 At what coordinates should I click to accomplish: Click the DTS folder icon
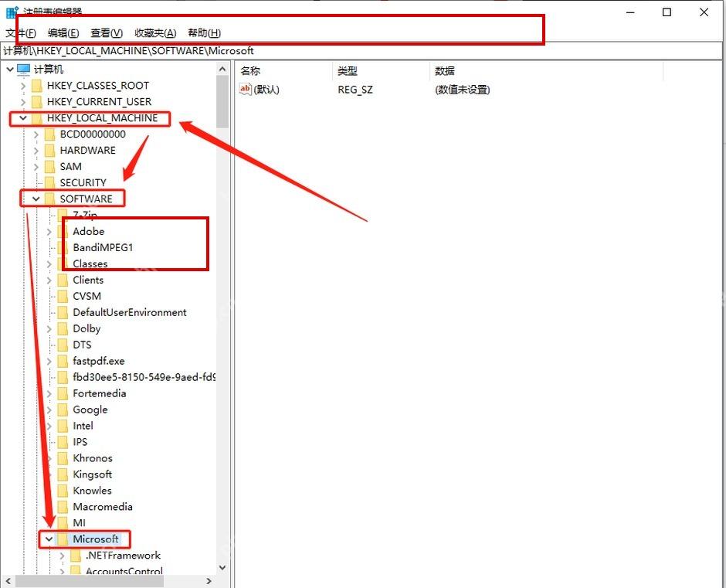click(63, 345)
